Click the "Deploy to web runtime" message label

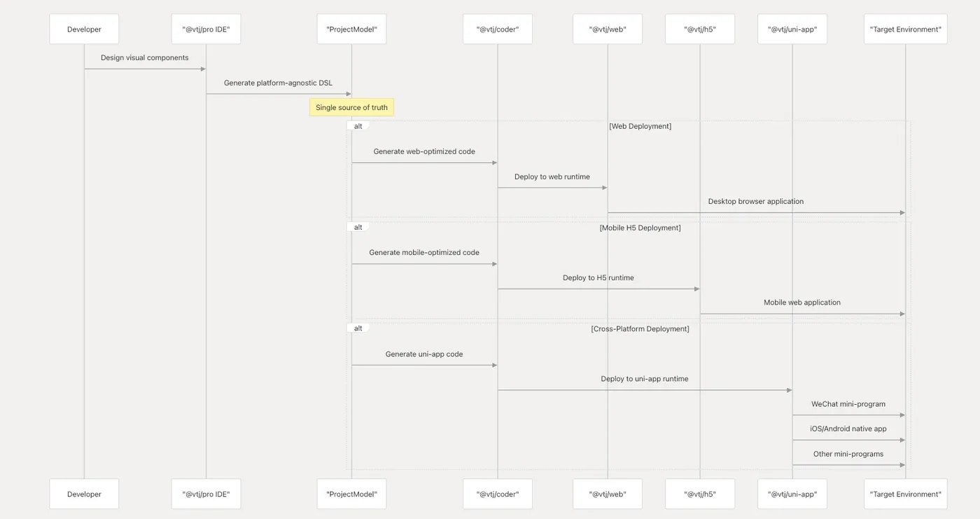552,177
